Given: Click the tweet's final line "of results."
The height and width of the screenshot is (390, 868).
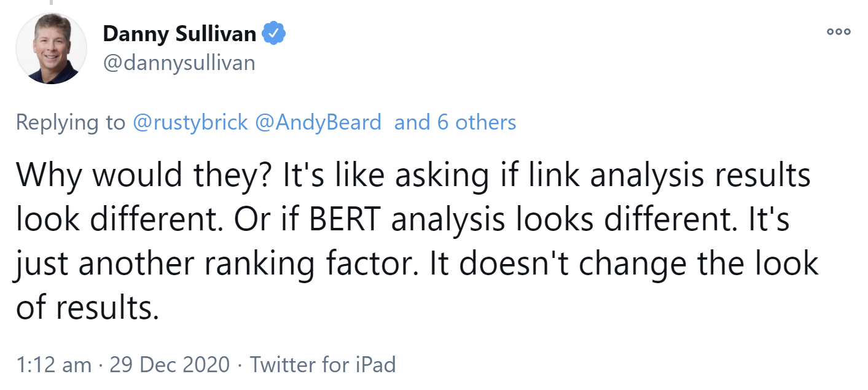Looking at the screenshot, I should (87, 308).
